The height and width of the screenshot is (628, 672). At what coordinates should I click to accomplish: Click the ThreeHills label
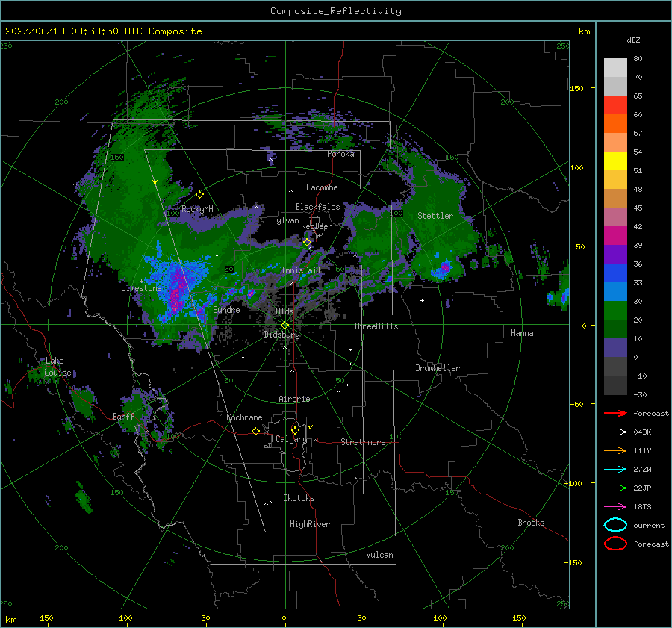pos(376,326)
